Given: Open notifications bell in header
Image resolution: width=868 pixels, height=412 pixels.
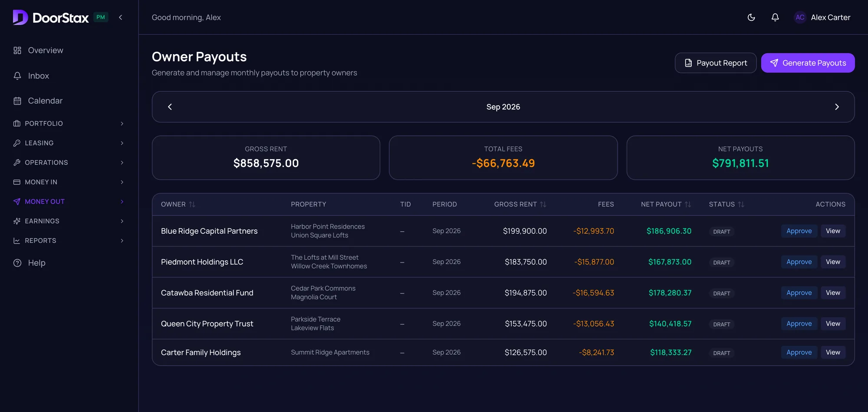Looking at the screenshot, I should click(x=775, y=17).
